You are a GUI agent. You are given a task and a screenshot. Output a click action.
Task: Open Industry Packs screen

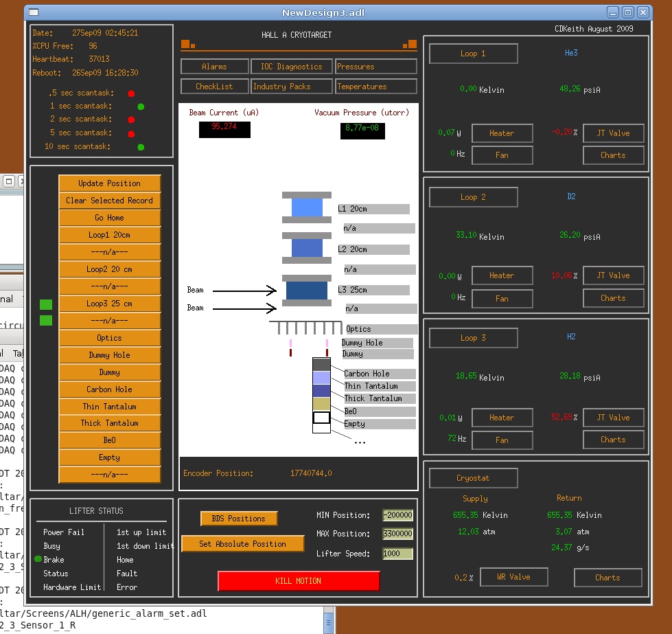tap(292, 87)
